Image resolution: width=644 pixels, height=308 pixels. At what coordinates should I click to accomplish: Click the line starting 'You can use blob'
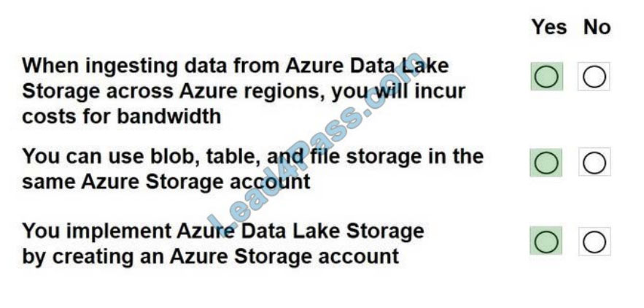tap(252, 157)
